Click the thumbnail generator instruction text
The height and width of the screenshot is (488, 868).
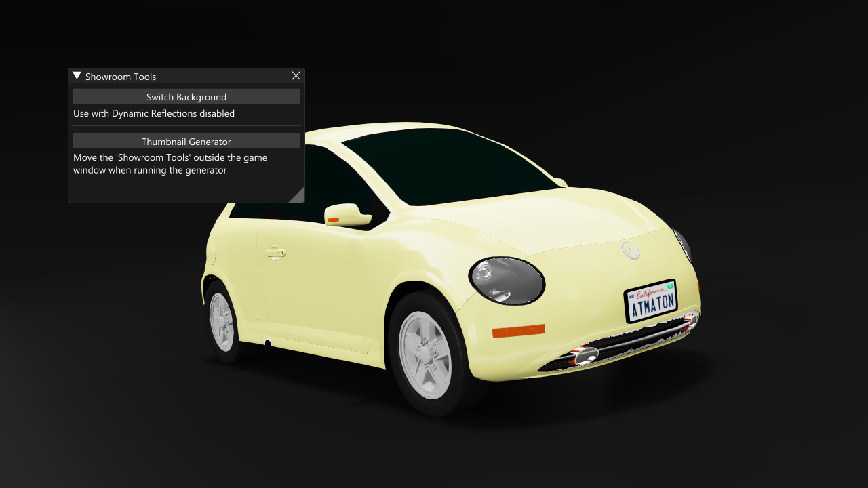tap(170, 163)
